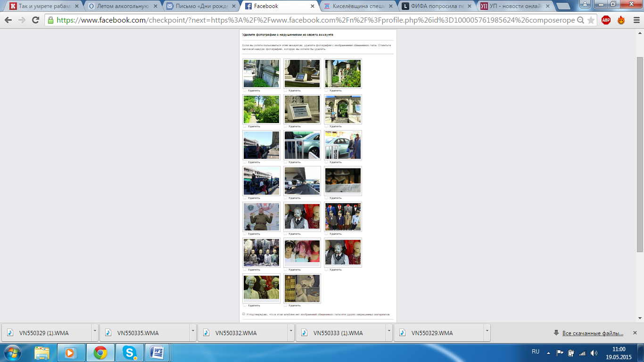Click the zoom magnifier icon in address bar

[x=580, y=20]
